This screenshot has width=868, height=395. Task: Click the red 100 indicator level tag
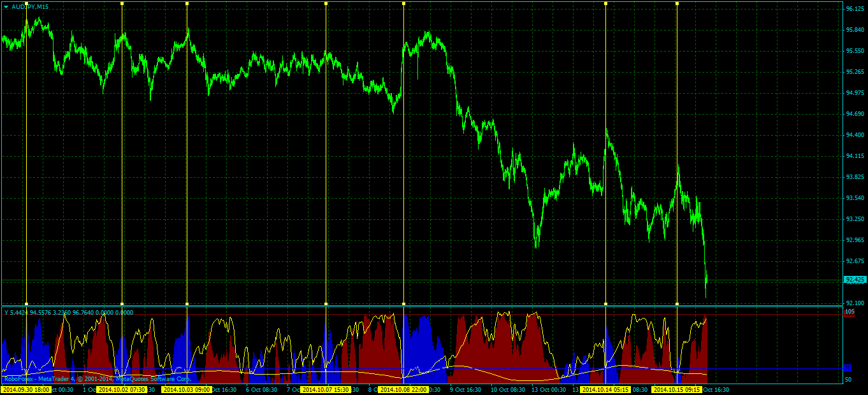point(849,314)
